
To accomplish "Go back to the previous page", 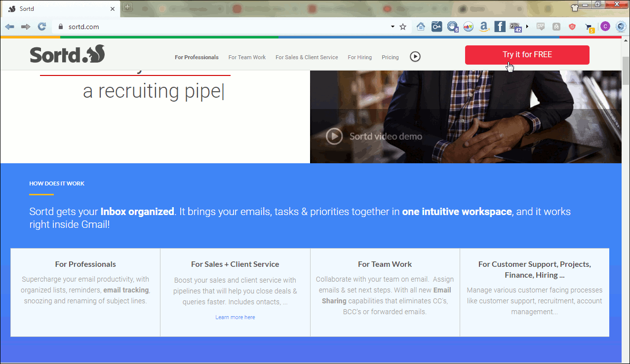I will [x=9, y=27].
